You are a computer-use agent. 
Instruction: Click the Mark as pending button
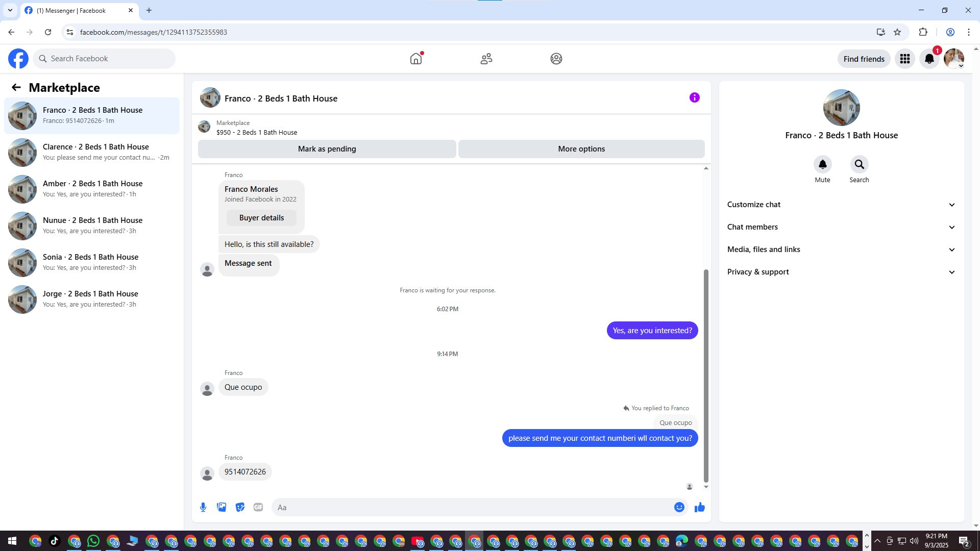327,149
